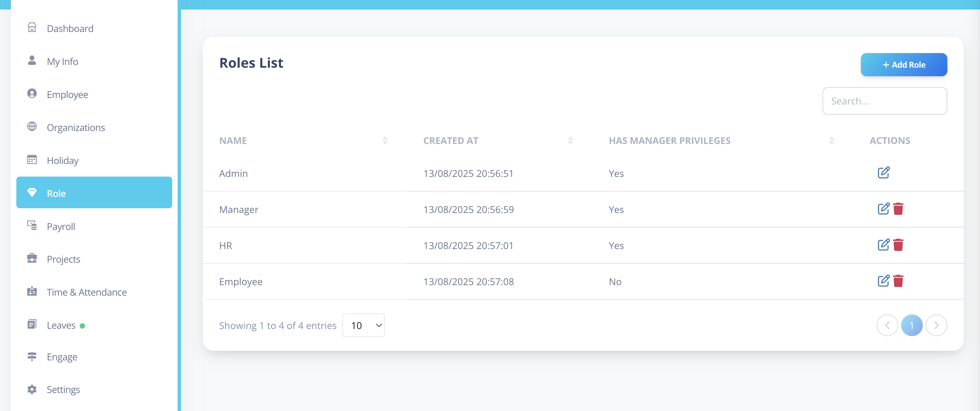Screen dimensions: 980x411
Task: Open the Payroll menu item
Action: point(94,226)
